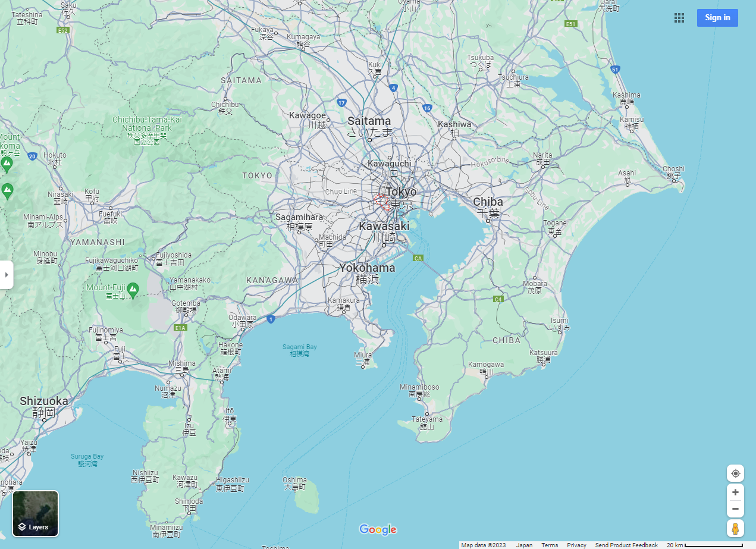Open the Terms link
Screen dimensions: 756x549
[550, 545]
